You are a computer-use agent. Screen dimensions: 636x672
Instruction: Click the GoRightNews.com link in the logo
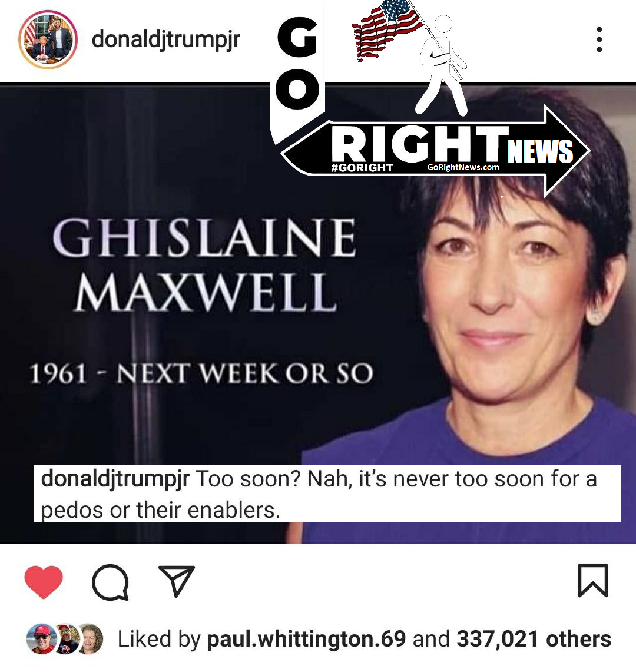tap(463, 167)
